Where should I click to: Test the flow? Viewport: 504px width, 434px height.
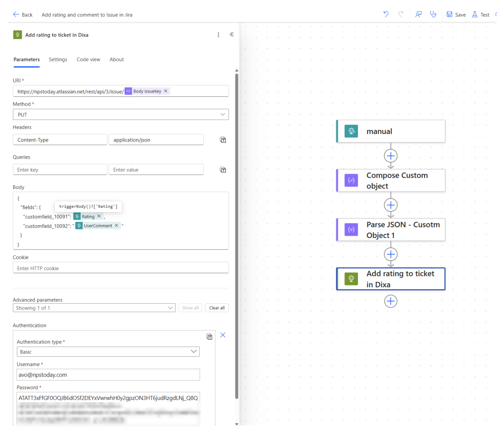click(x=481, y=15)
